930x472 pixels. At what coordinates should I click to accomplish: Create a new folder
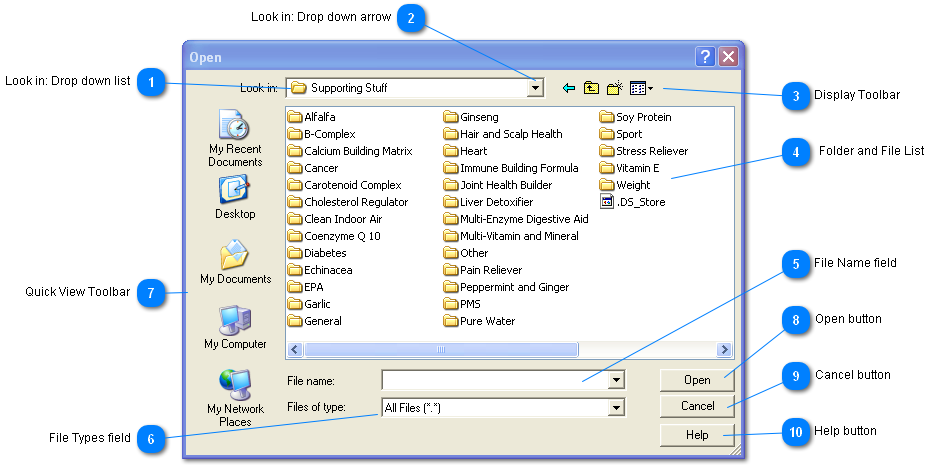pos(614,88)
